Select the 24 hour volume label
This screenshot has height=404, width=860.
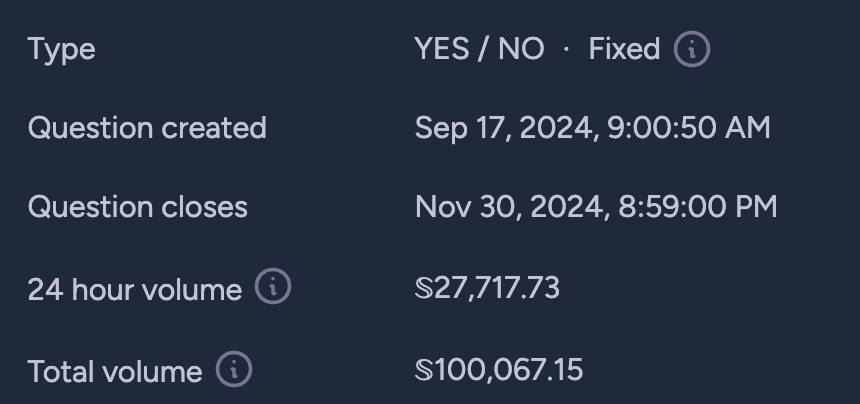pos(134,289)
